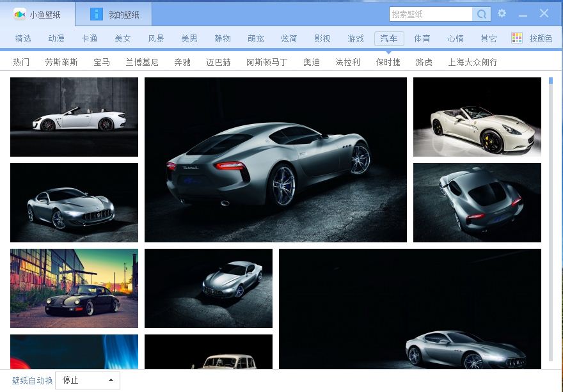This screenshot has width=563, height=392.
Task: Click the search magnifier icon
Action: tap(481, 14)
